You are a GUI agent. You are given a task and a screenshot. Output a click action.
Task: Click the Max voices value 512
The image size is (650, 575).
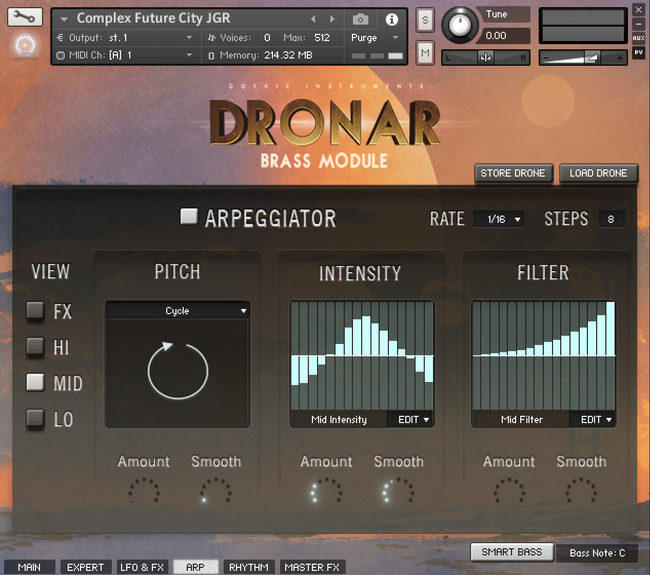322,38
